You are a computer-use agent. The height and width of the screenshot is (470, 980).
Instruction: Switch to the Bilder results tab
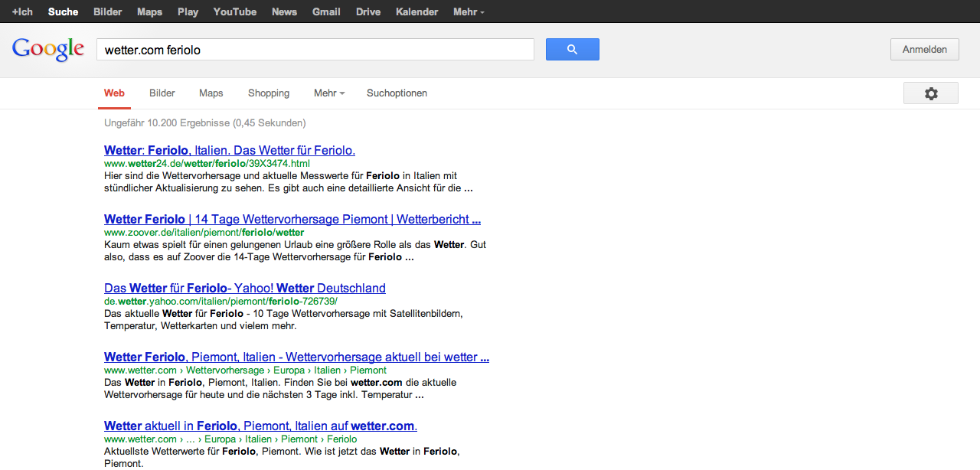pyautogui.click(x=162, y=93)
